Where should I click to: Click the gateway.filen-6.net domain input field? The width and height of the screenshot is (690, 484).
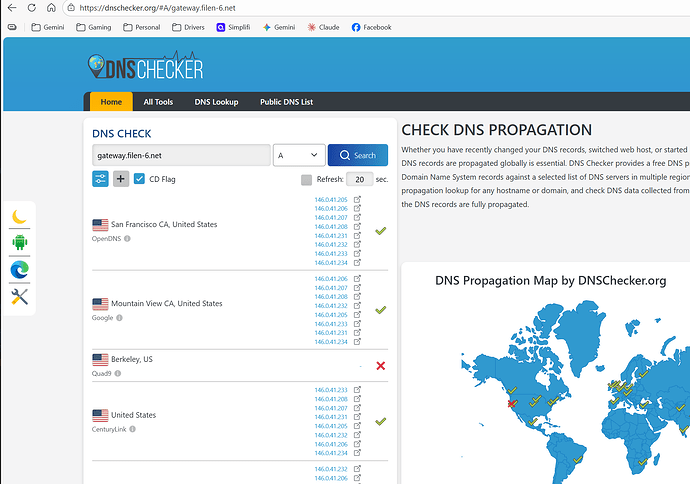(x=180, y=155)
